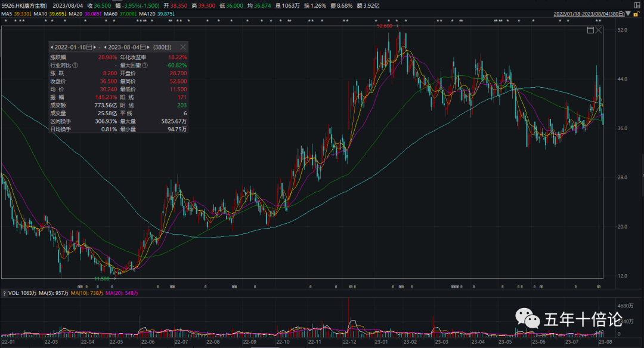The width and height of the screenshot is (644, 348).
Task: Click the VOL indicator help question mark
Action: [3, 293]
